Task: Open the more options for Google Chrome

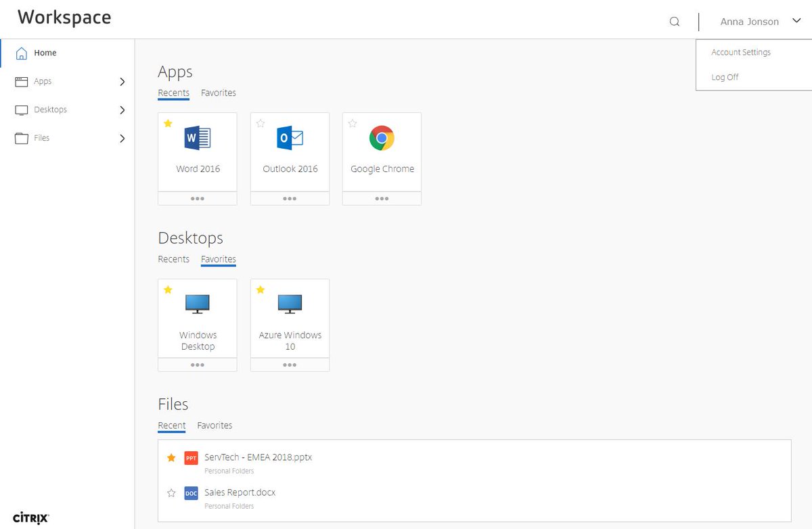Action: click(382, 198)
